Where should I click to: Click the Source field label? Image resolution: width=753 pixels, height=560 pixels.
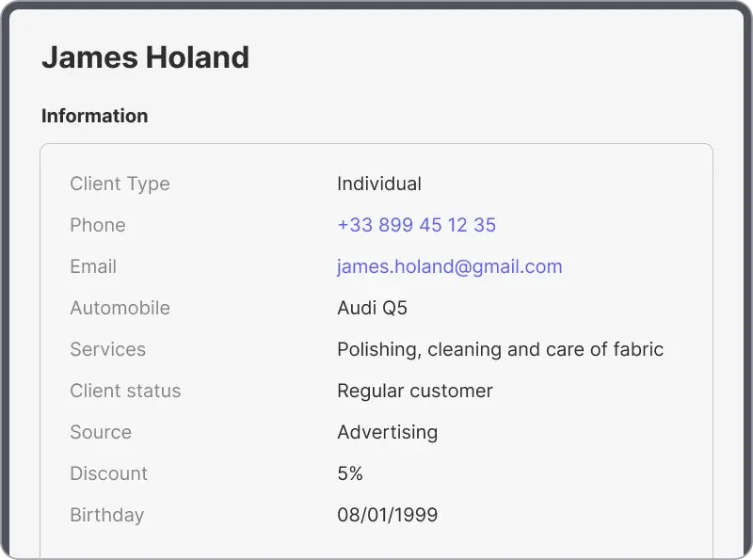[101, 432]
